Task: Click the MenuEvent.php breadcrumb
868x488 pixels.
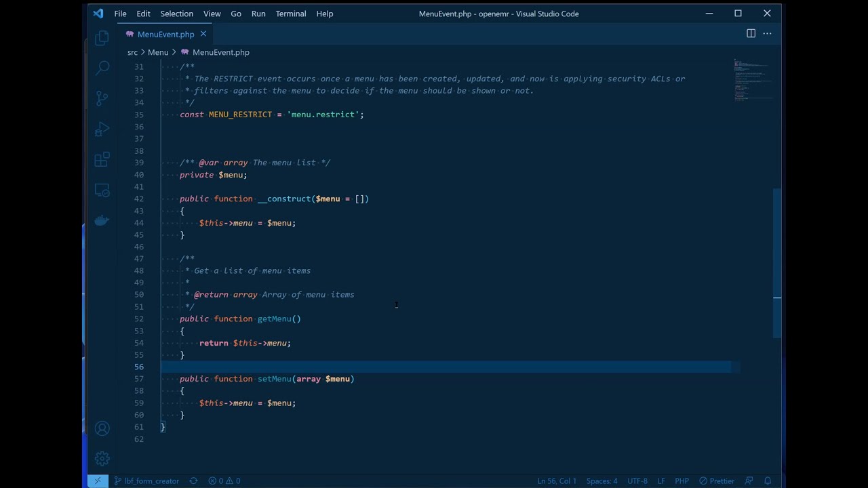Action: tap(215, 52)
